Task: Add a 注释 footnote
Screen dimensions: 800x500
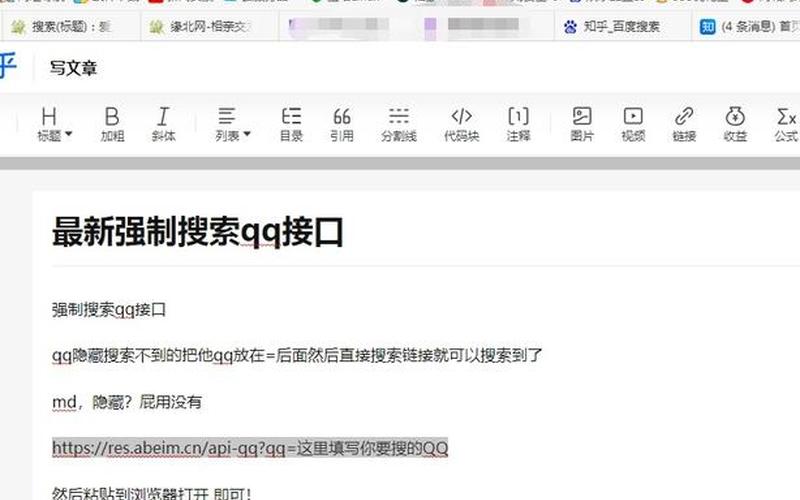Action: [518, 124]
